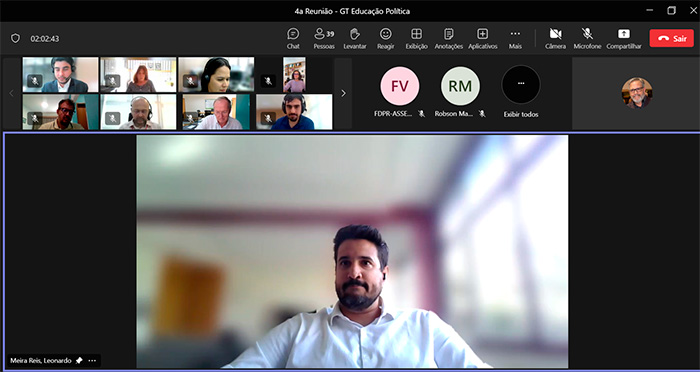Select the video of man in glasses, beige shirt

click(x=60, y=112)
